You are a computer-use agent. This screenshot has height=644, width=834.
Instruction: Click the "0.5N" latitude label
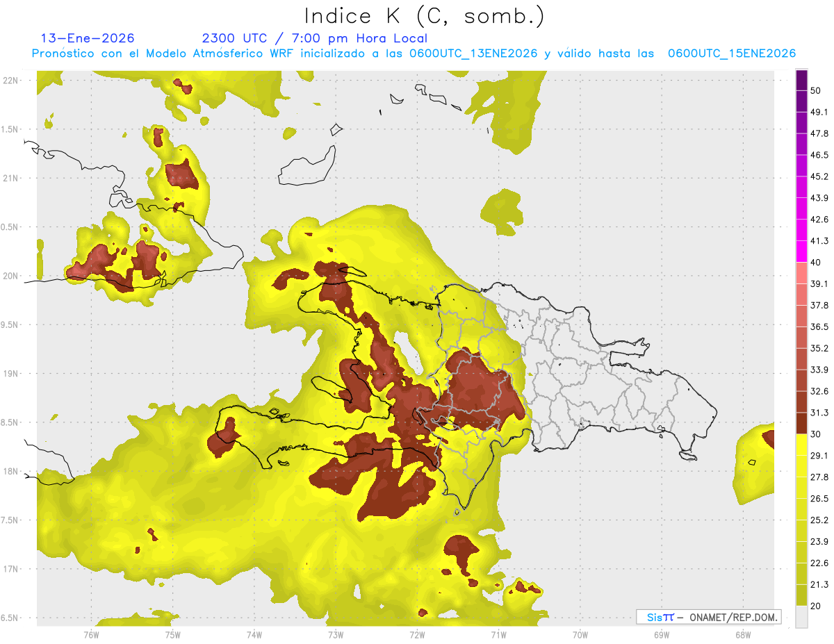coord(10,227)
